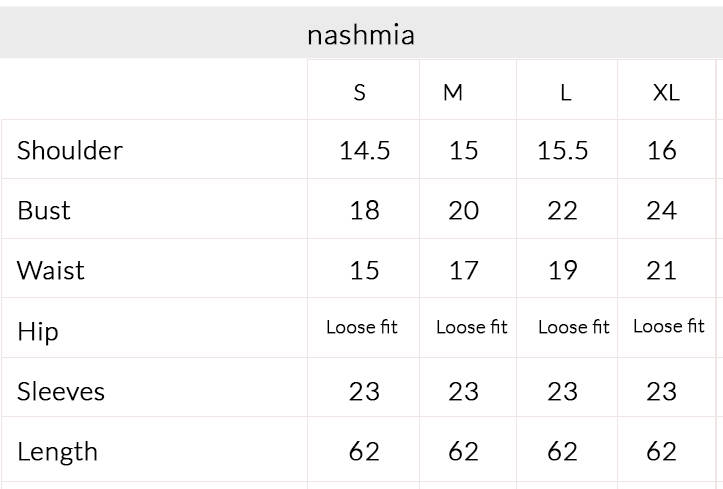Click the Shoulder row label
Viewport: 723px width, 489px height.
(70, 150)
